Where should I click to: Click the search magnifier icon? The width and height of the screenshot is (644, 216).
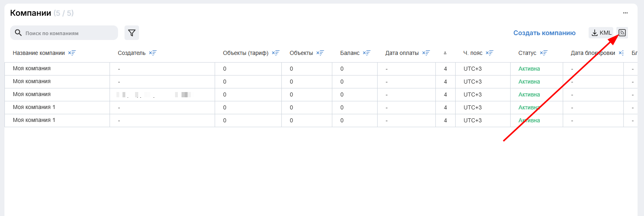[18, 33]
